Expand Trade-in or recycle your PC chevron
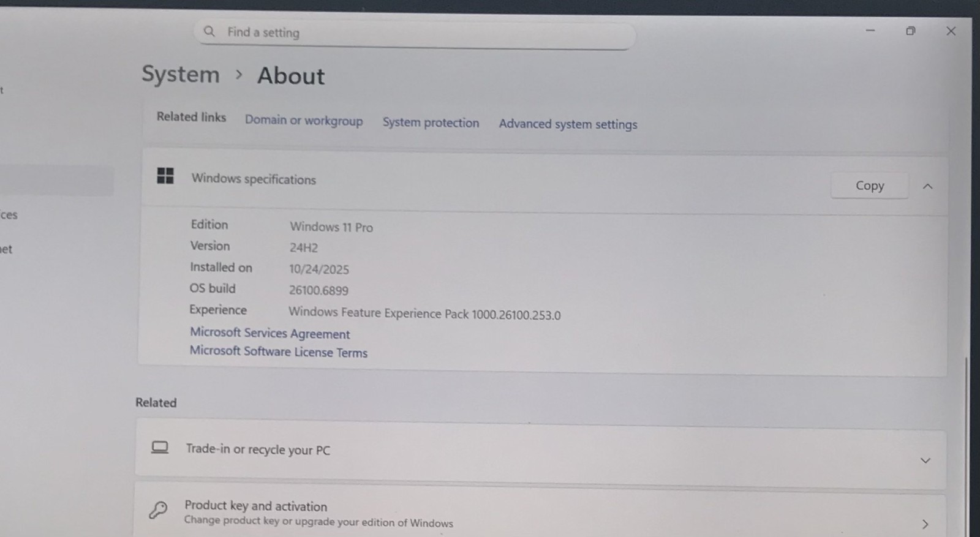 click(x=925, y=460)
